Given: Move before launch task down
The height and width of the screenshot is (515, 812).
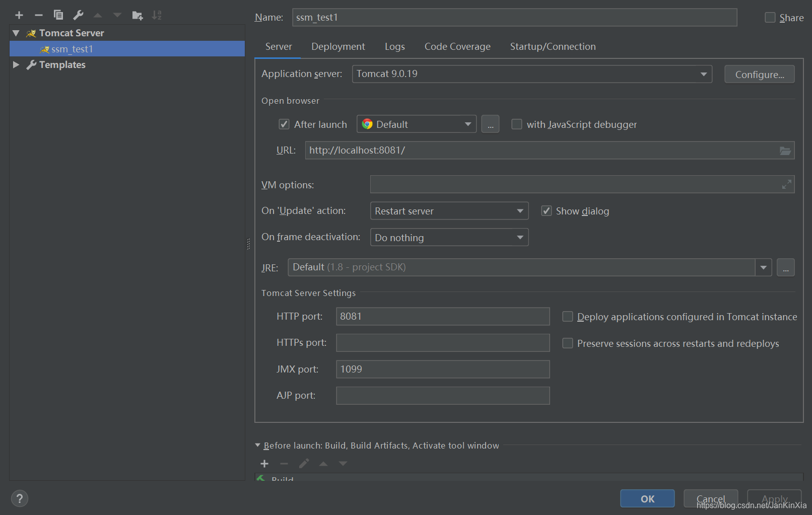Looking at the screenshot, I should click(x=343, y=464).
